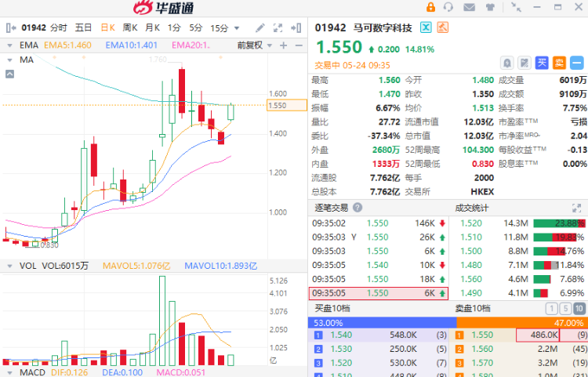Expand the MACD indicator dropdown triangle
Viewport: 588px width, 377px height.
point(9,372)
